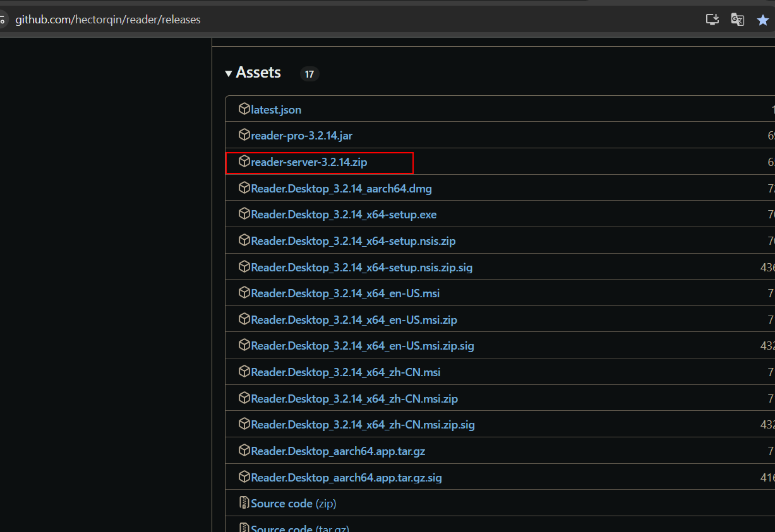Click package icon beside x64_zh-CN.msi.zip.sig

[244, 424]
